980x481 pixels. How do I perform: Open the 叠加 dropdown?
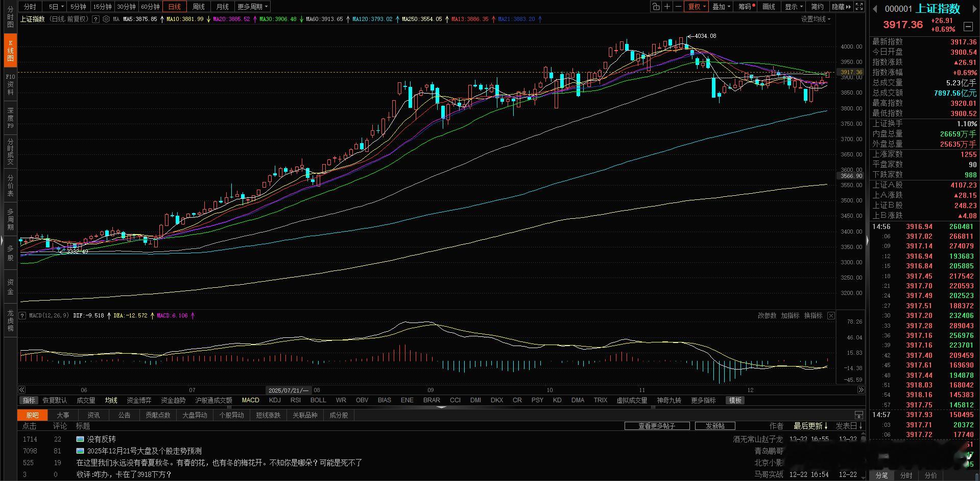(721, 7)
